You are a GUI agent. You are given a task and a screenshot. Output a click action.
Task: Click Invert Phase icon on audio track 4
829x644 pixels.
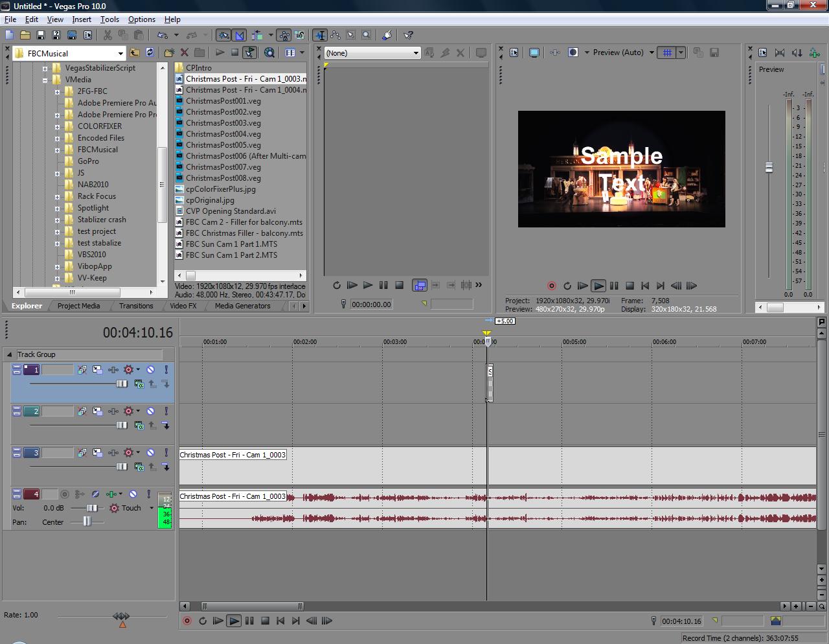point(95,494)
